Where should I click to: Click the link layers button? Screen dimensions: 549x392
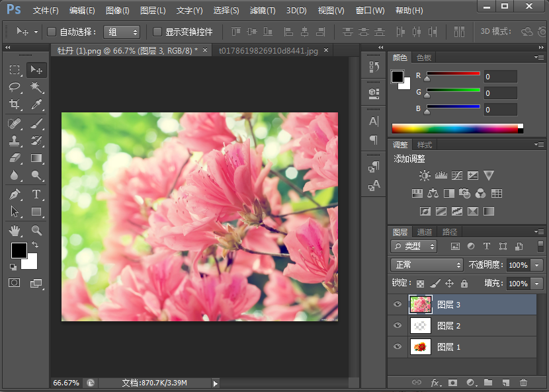click(417, 382)
